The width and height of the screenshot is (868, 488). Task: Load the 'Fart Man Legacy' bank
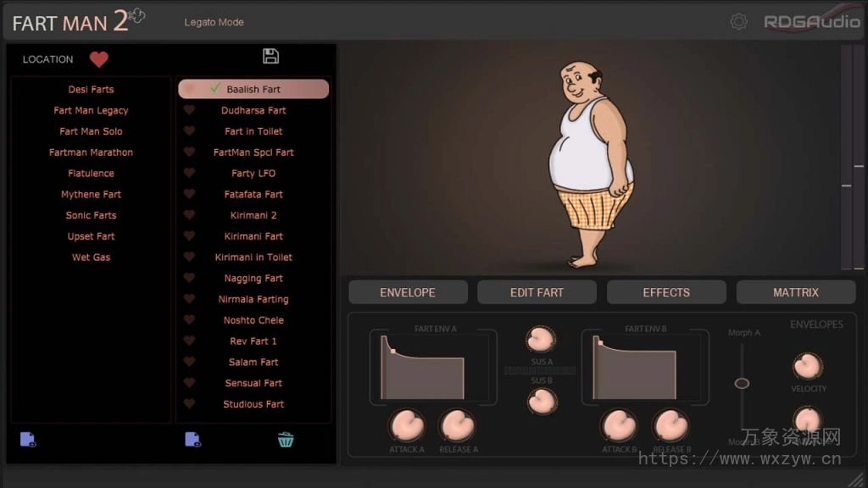point(91,110)
